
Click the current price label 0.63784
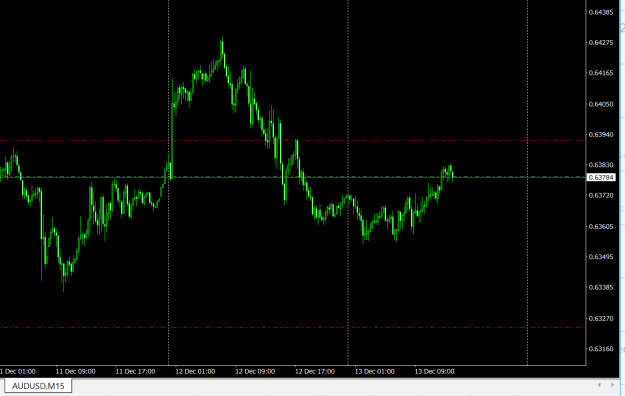(601, 177)
